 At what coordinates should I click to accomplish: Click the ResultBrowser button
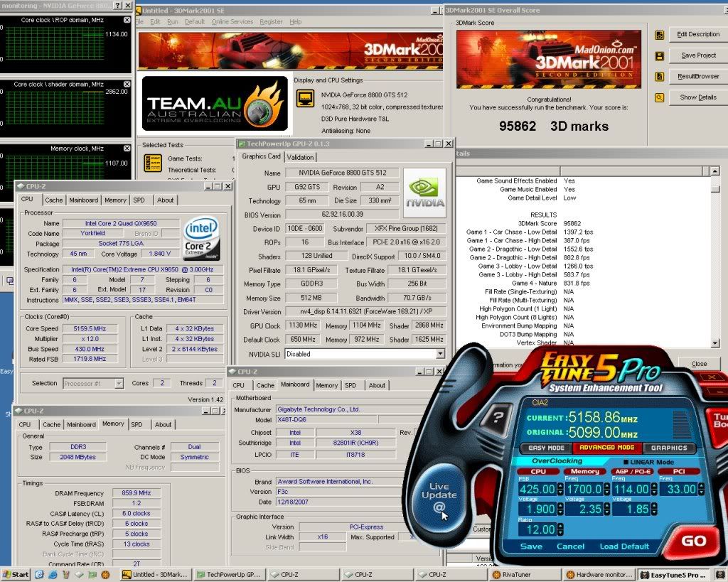tap(698, 76)
